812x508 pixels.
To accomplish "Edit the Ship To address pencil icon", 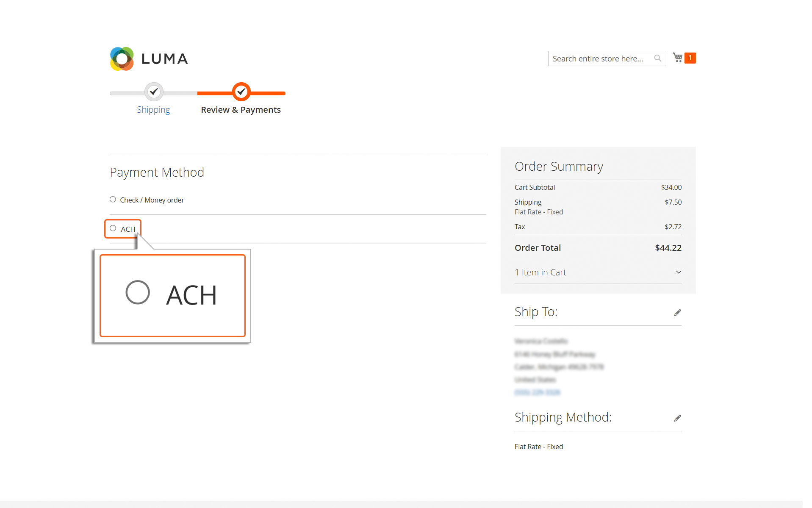I will pos(677,313).
